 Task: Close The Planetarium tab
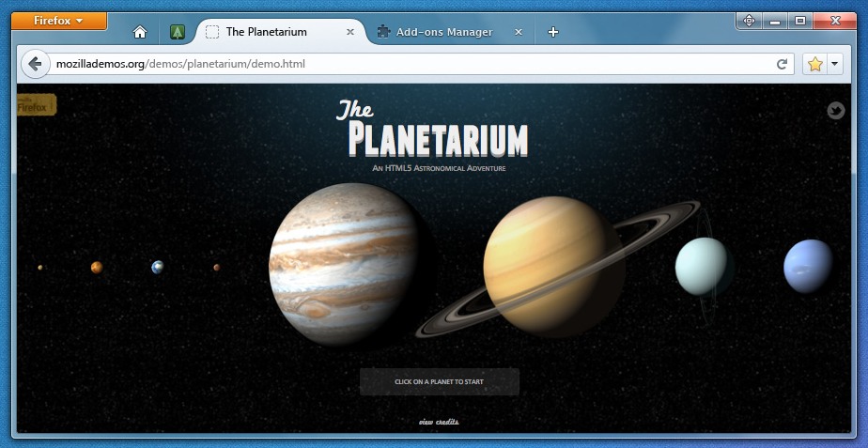pyautogui.click(x=350, y=32)
